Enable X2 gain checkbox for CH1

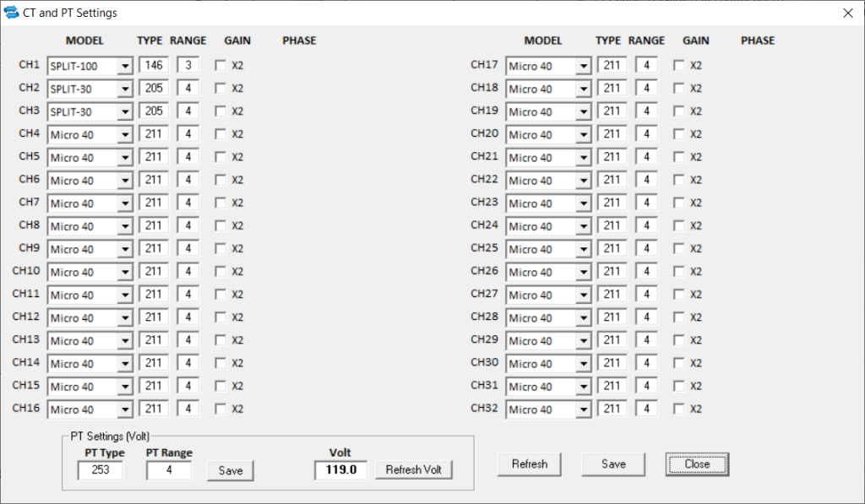pos(221,65)
